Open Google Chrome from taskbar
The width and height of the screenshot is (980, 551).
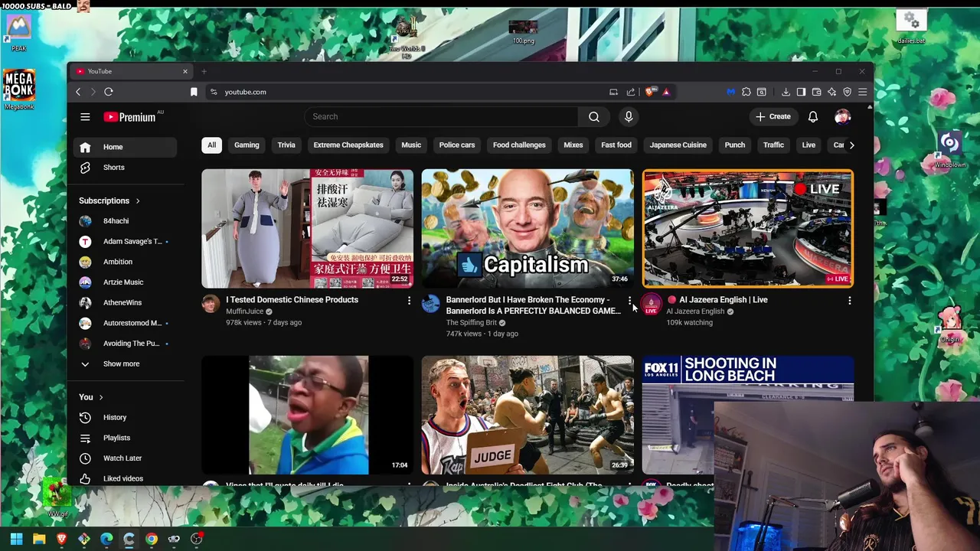152,539
